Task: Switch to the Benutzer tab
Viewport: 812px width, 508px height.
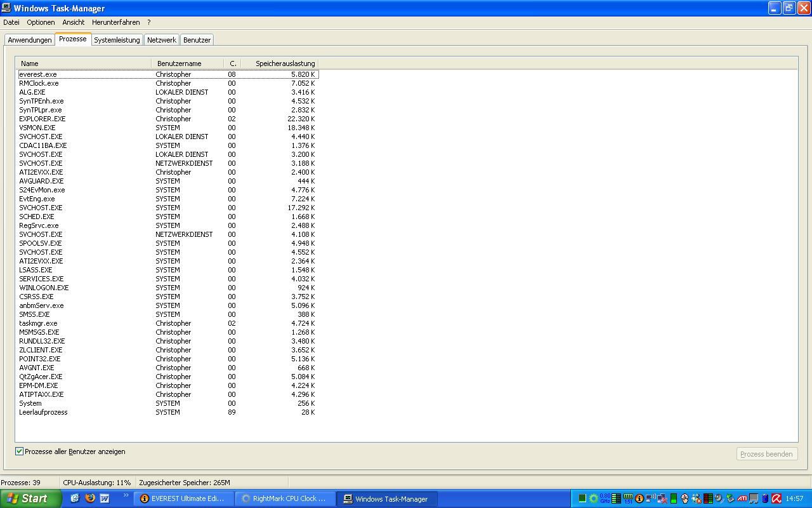Action: 197,40
